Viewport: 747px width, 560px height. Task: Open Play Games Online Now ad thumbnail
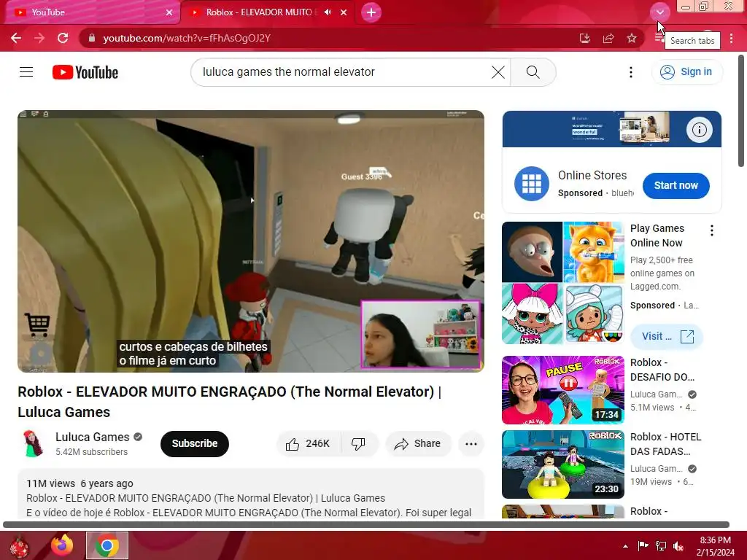pos(562,283)
